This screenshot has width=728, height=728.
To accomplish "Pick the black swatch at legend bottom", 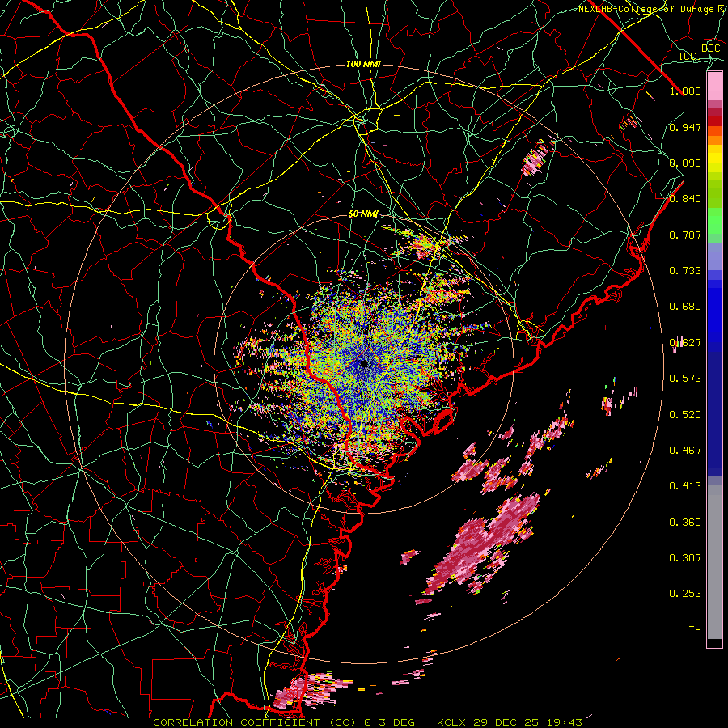I will point(714,643).
